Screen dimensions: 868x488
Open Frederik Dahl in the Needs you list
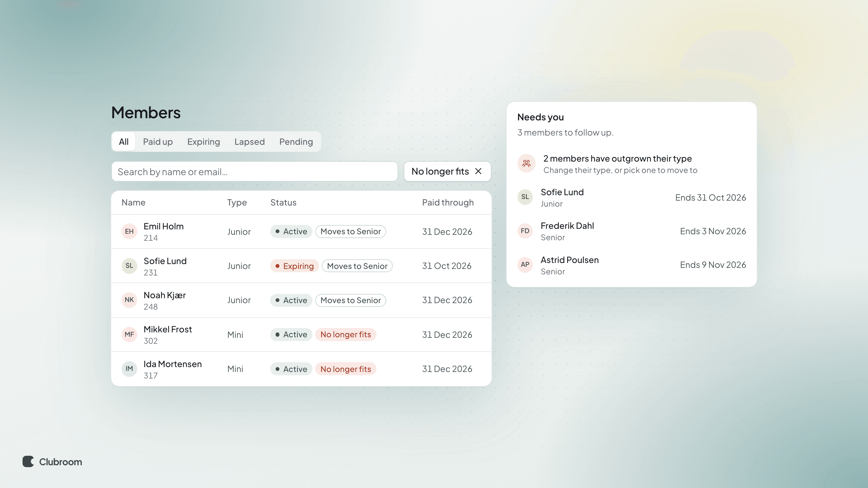[x=631, y=231]
